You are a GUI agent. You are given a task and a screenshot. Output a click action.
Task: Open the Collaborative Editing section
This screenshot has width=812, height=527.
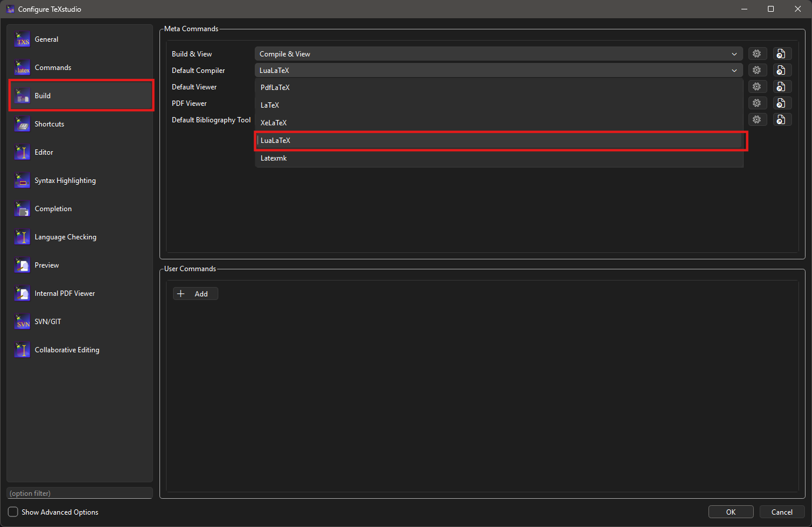coord(66,349)
